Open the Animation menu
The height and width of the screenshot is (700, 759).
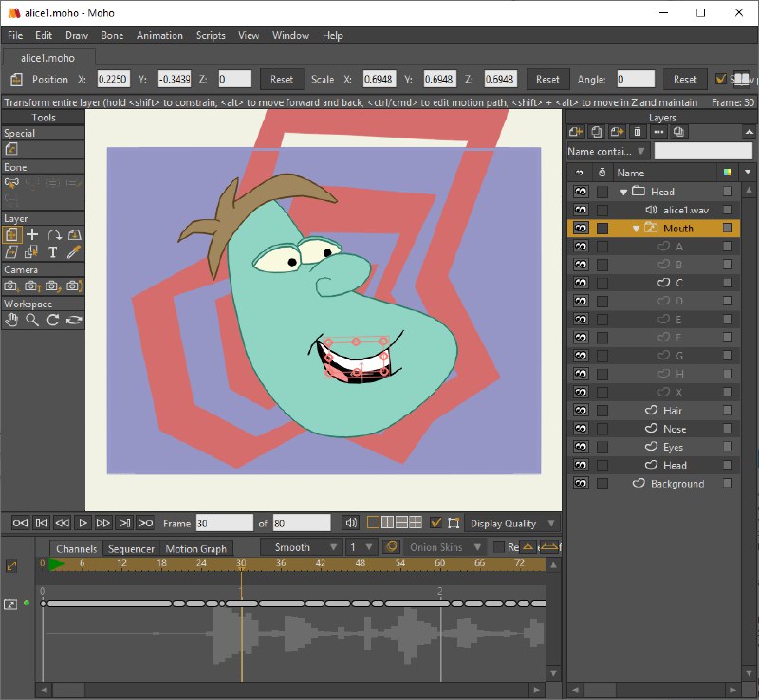pos(159,35)
